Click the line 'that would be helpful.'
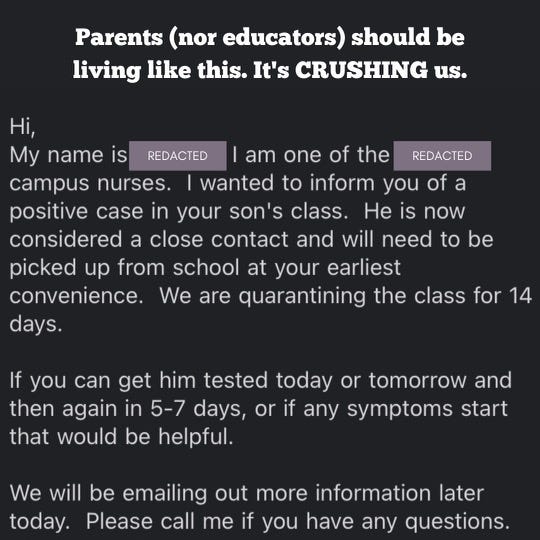The height and width of the screenshot is (540, 540). click(x=121, y=437)
